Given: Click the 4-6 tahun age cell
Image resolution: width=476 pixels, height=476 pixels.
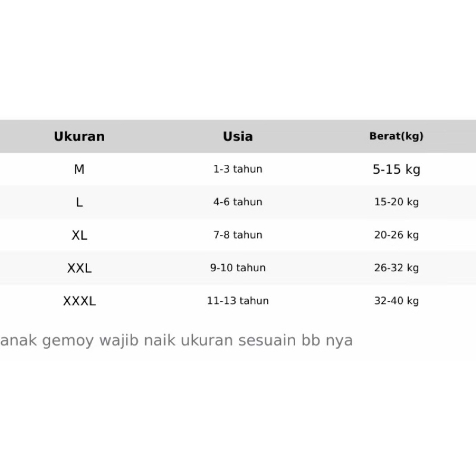Looking at the screenshot, I should [x=238, y=202].
